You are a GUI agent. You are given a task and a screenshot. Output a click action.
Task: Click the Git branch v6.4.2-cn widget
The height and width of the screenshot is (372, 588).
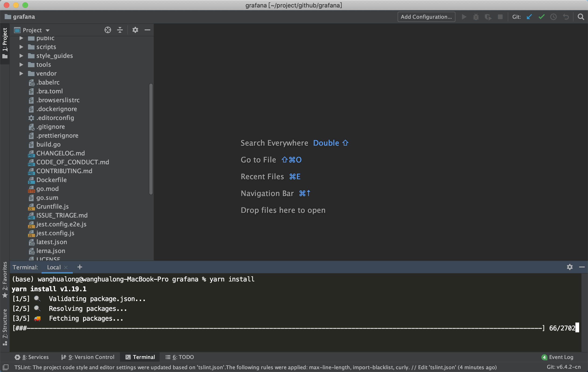pos(563,367)
